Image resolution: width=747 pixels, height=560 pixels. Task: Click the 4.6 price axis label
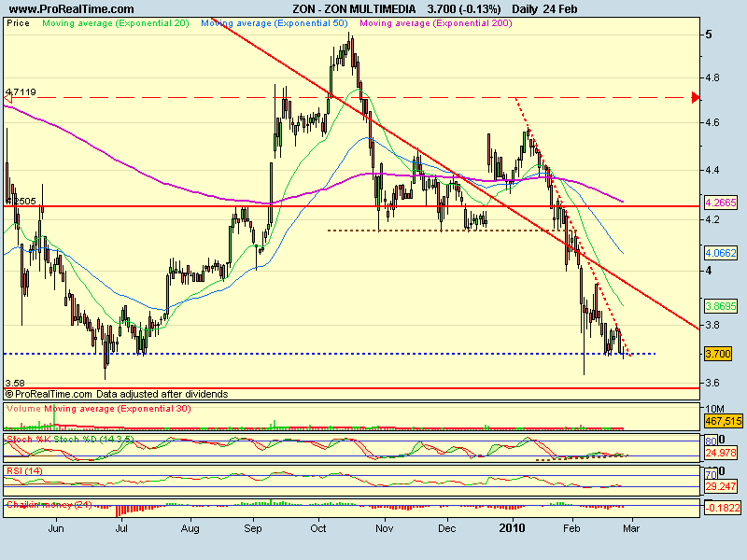712,123
